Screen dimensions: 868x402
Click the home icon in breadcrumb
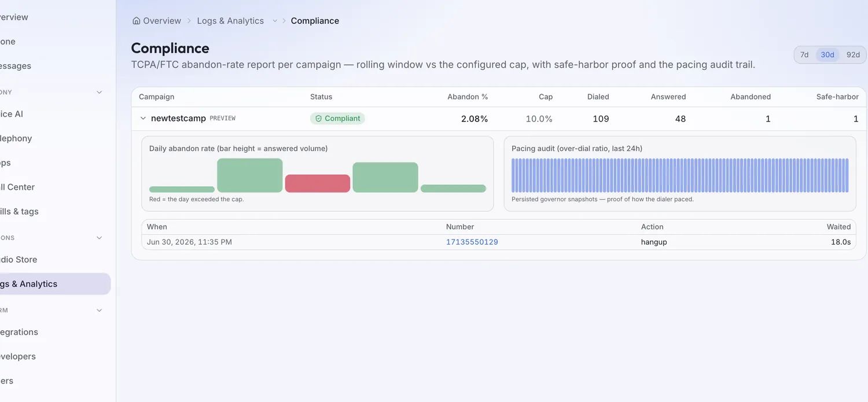(136, 21)
